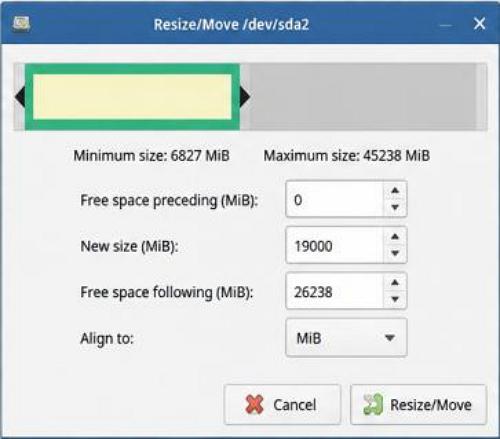500x439 pixels.
Task: Select the Free space following 26238 field
Action: pyautogui.click(x=335, y=291)
